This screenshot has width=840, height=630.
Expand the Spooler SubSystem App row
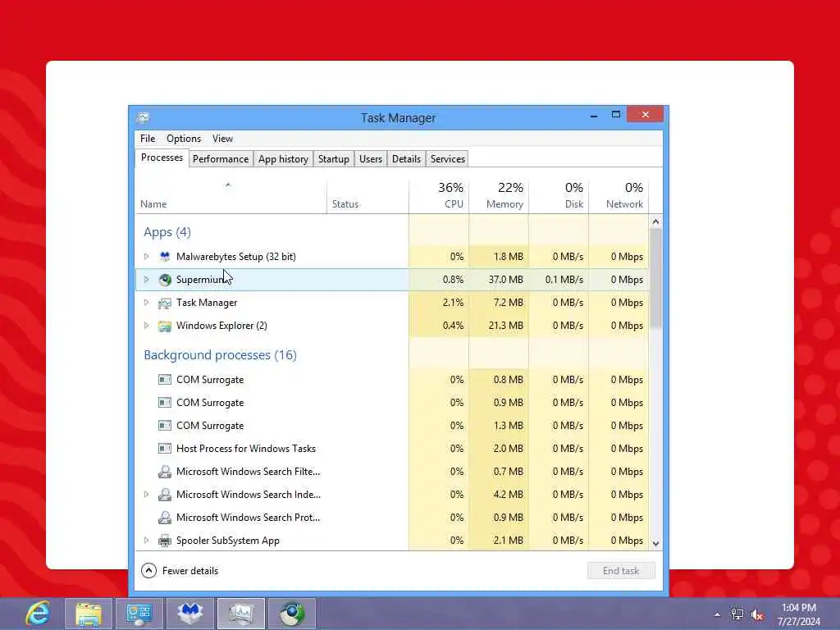(x=146, y=541)
